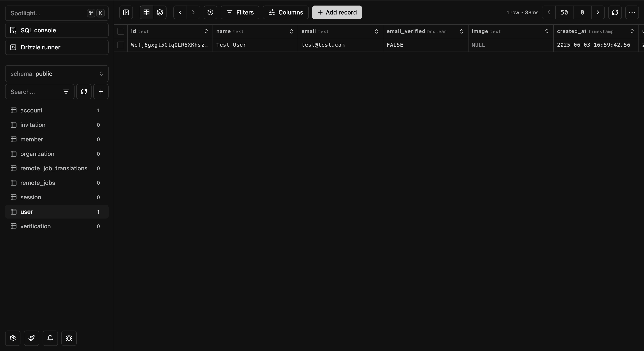This screenshot has height=351, width=644.
Task: Click the bug report icon
Action: tap(69, 338)
